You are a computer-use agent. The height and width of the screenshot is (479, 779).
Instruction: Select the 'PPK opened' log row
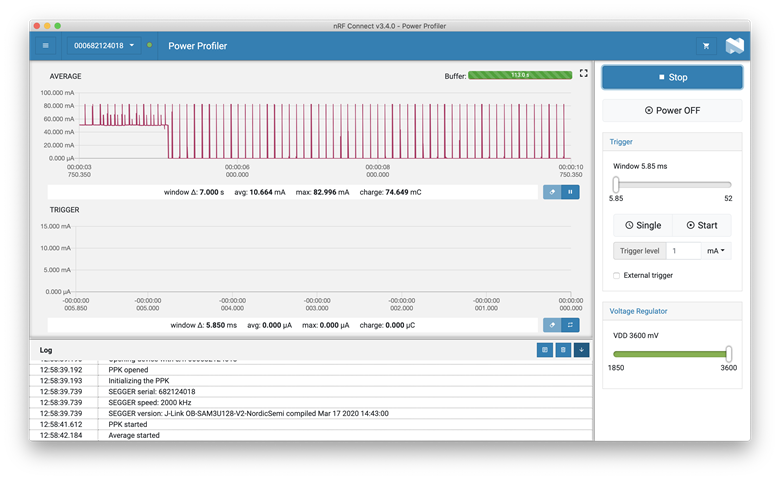pyautogui.click(x=311, y=370)
